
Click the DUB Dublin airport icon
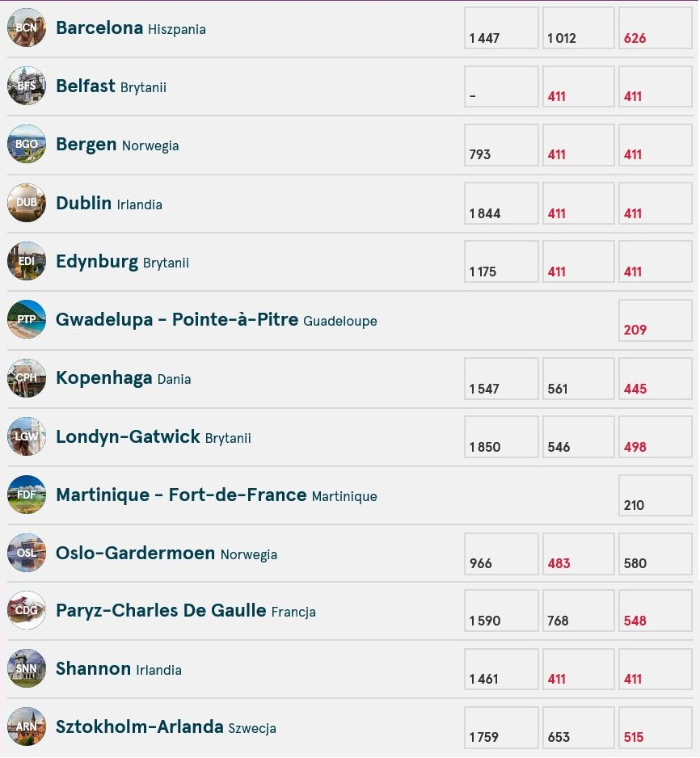[27, 203]
